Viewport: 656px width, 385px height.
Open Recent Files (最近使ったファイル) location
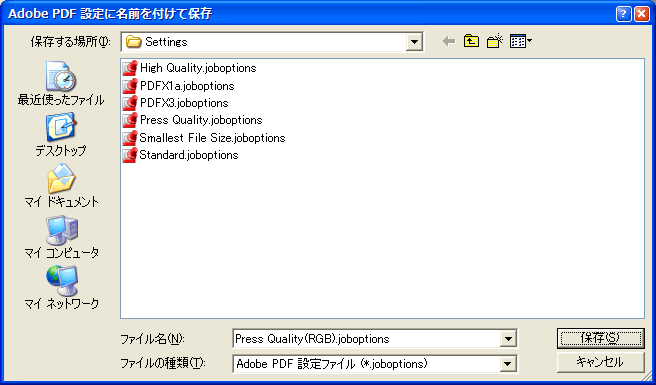pyautogui.click(x=61, y=83)
